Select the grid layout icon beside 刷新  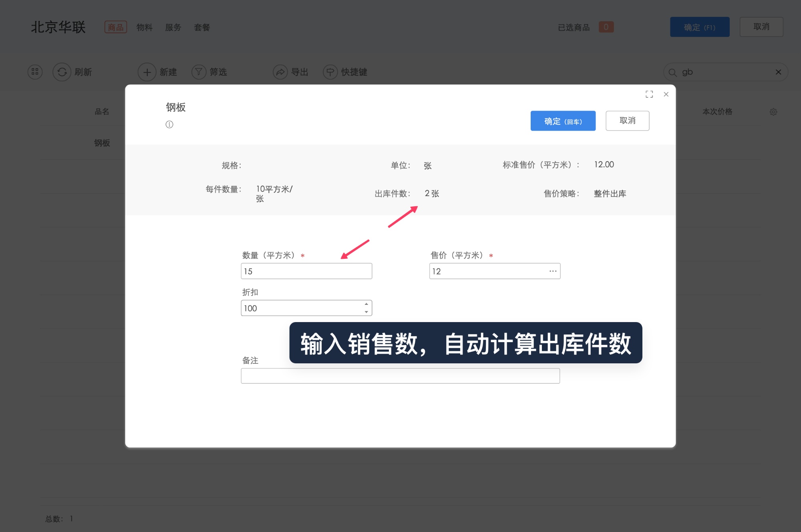pyautogui.click(x=35, y=72)
